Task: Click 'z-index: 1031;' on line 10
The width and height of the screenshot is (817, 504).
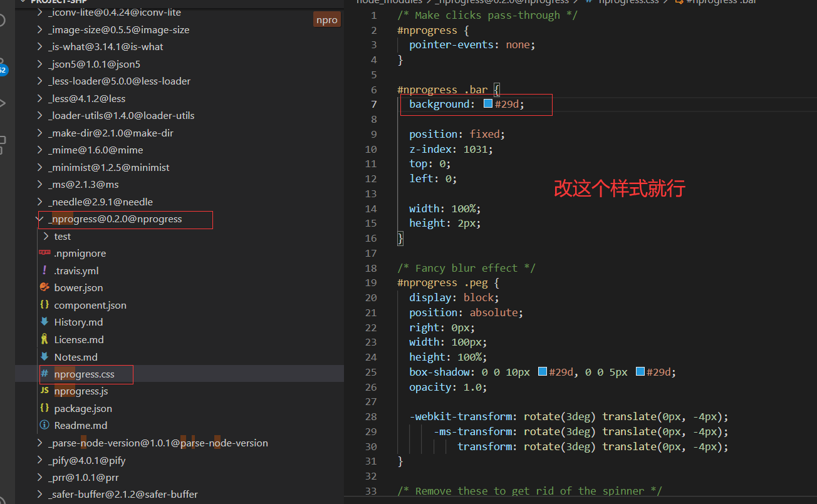Action: (451, 149)
